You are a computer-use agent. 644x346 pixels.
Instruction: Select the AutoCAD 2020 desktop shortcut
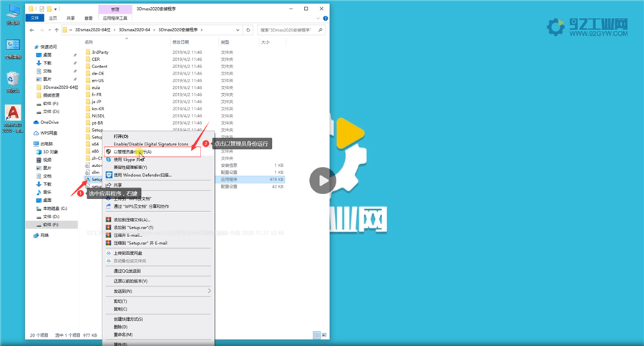pos(13,119)
